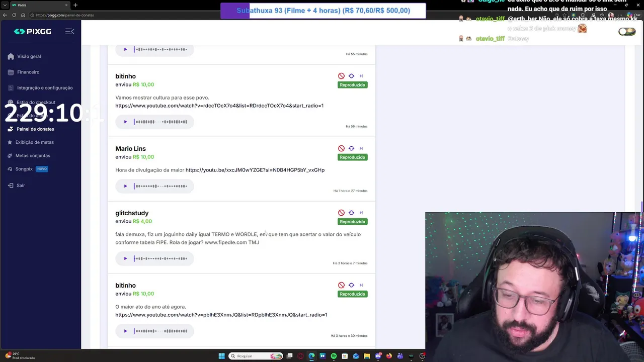644x362 pixels.
Task: Open the youtube.com rdccTOcX7o4 link
Action: click(x=219, y=106)
